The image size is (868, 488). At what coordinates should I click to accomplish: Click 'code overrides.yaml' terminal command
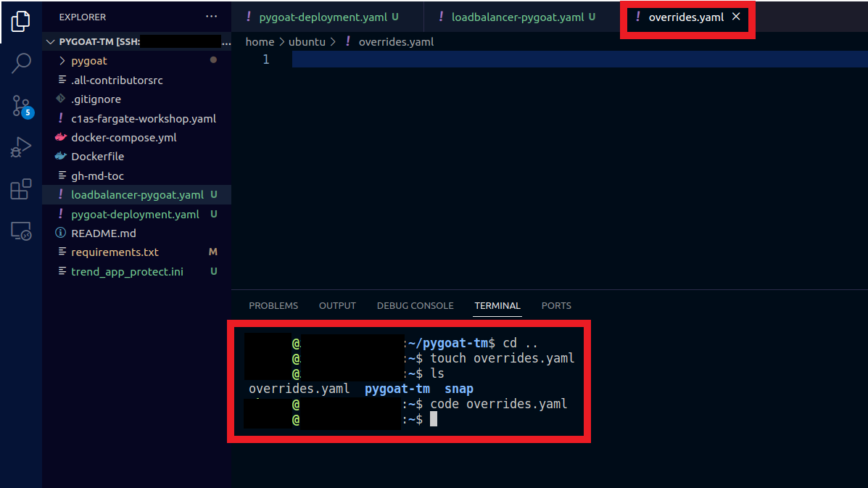(x=498, y=404)
